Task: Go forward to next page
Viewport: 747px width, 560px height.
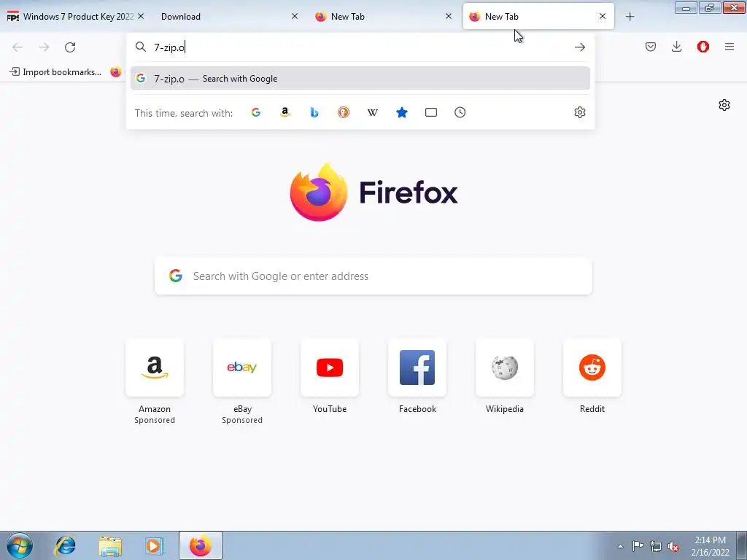Action: pyautogui.click(x=44, y=47)
